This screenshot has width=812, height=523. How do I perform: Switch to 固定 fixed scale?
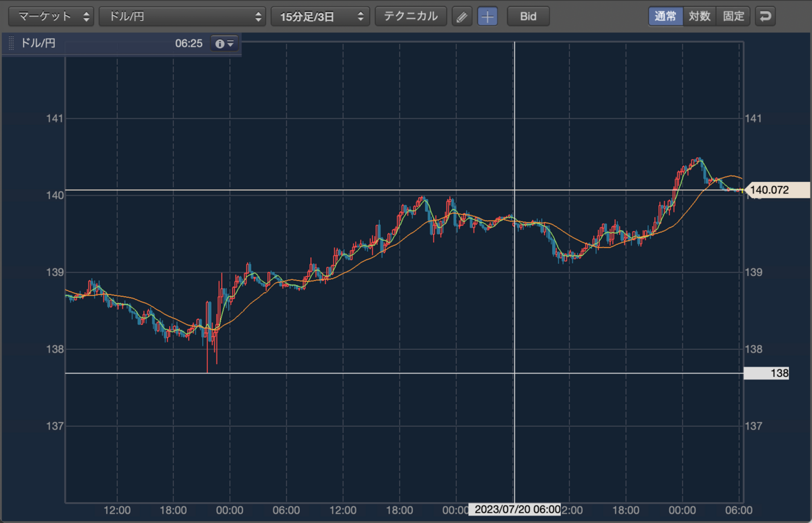click(734, 16)
